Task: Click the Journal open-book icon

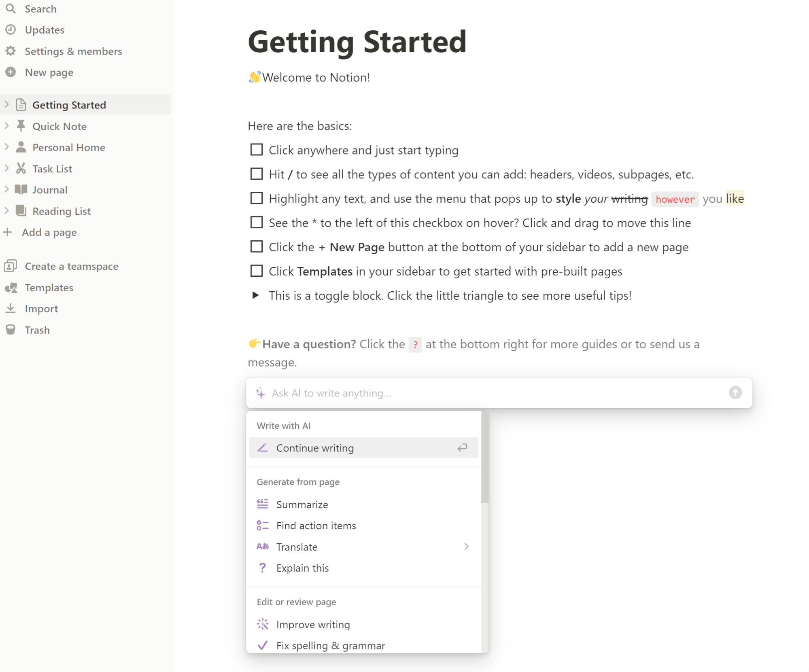Action: (x=21, y=189)
